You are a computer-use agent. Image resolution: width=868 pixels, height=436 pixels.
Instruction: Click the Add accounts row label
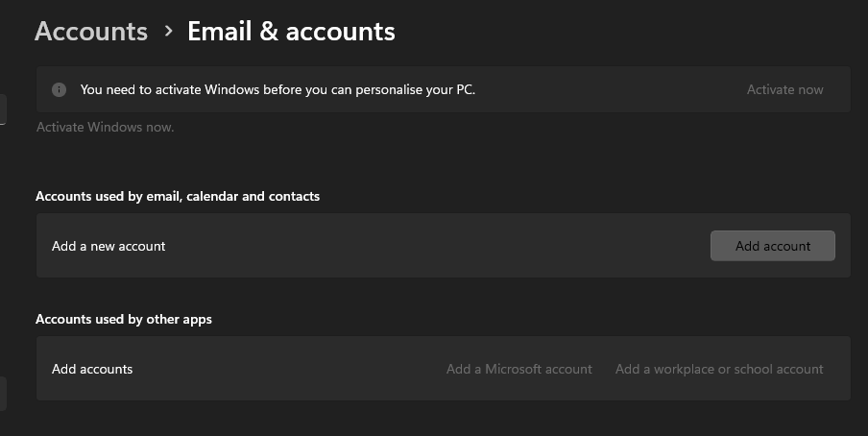(x=92, y=369)
